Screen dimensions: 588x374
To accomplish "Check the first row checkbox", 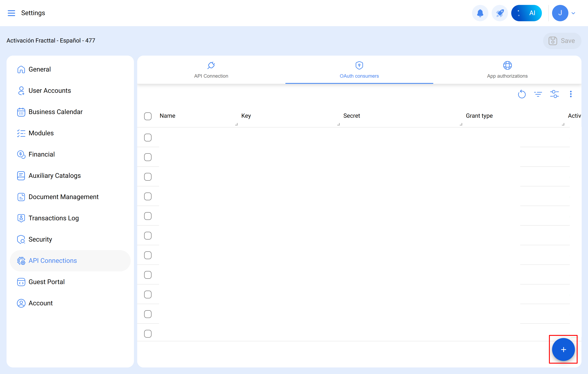I will click(x=148, y=138).
